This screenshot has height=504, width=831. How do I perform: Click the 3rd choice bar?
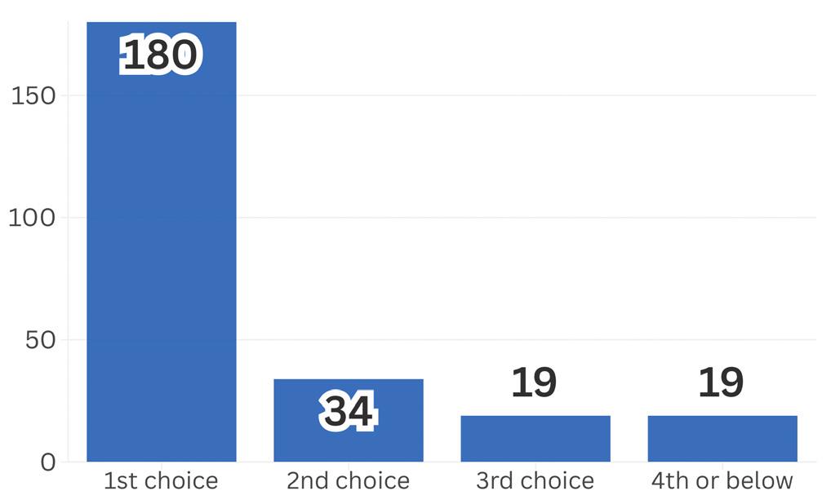(535, 439)
